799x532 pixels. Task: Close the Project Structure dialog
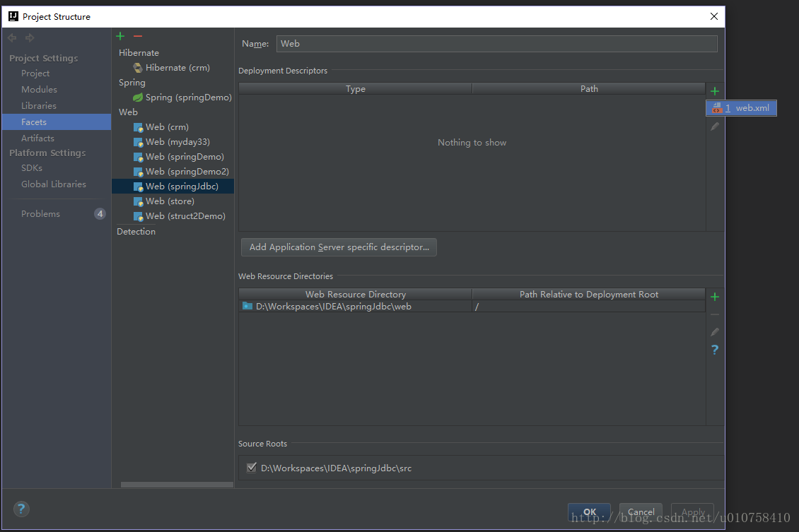coord(714,16)
